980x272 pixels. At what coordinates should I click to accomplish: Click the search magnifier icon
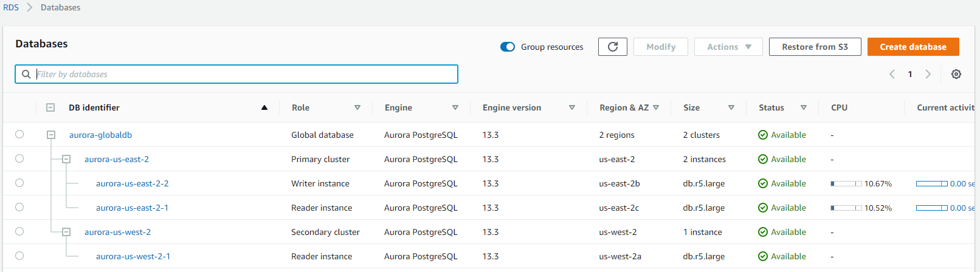coord(26,74)
